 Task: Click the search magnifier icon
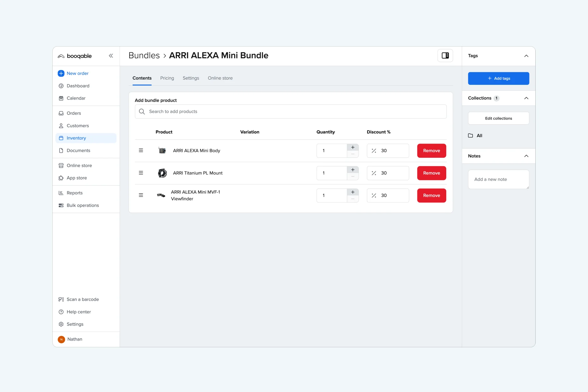pyautogui.click(x=142, y=111)
